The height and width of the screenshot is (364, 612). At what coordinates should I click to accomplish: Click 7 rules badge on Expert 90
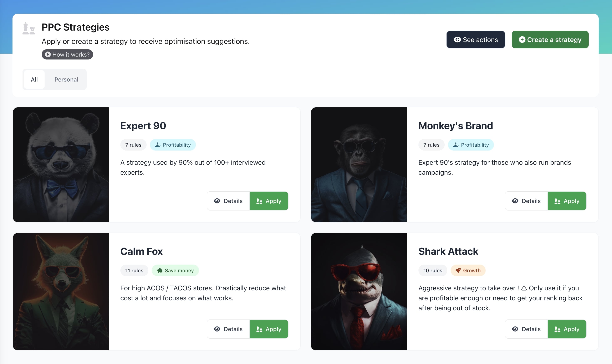(133, 145)
